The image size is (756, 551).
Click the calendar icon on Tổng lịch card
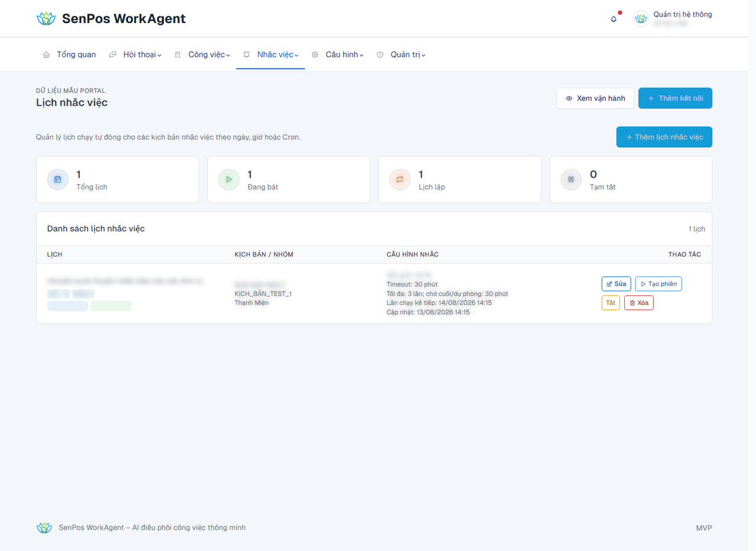pos(57,180)
